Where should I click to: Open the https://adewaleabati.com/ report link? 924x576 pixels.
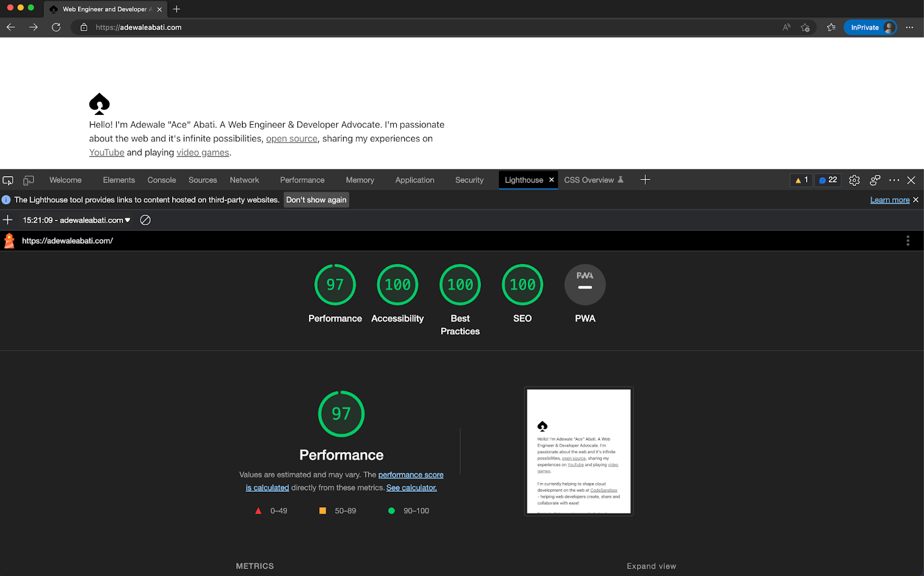[x=68, y=241]
